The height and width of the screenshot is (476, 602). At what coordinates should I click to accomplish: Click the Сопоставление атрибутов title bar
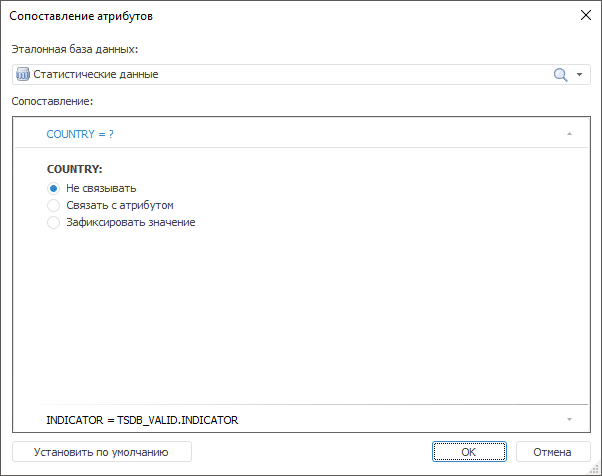pos(250,16)
